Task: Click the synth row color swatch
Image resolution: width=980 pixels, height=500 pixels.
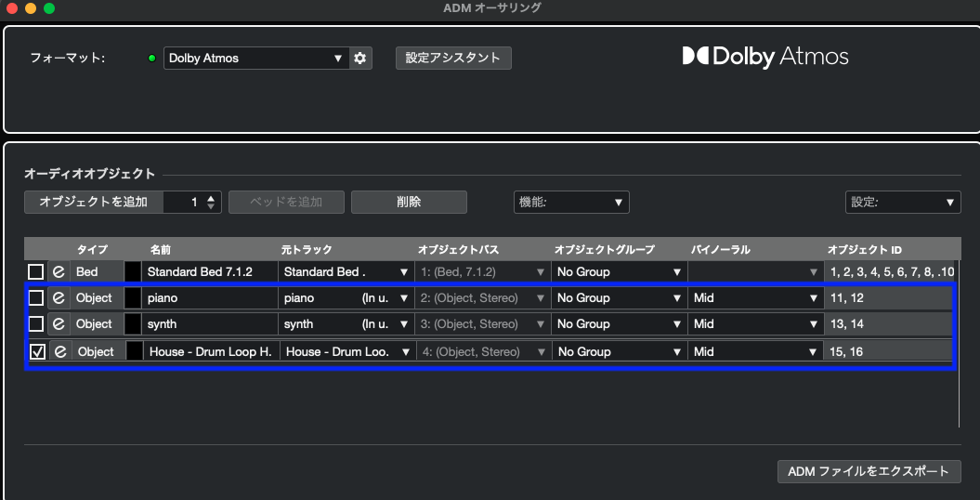Action: click(133, 324)
